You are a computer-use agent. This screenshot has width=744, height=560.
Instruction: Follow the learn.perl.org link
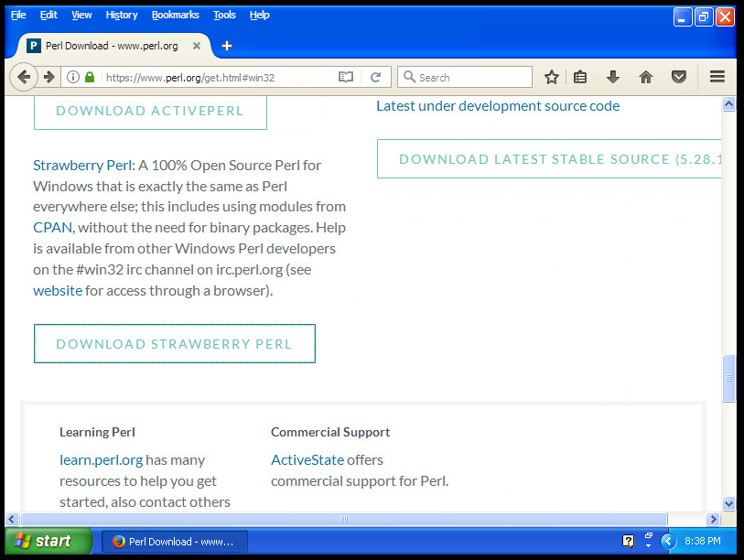click(x=101, y=459)
